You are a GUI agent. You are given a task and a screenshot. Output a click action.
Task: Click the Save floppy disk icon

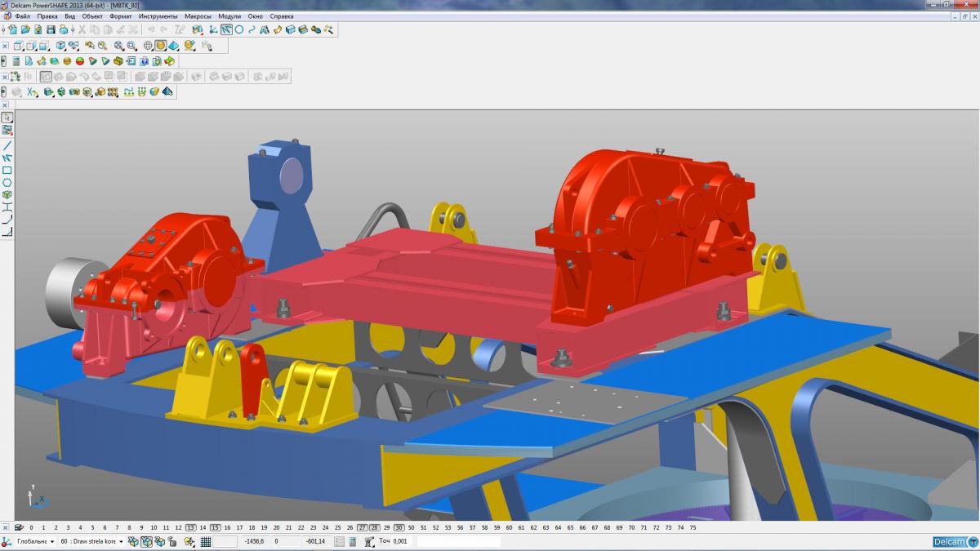(51, 29)
